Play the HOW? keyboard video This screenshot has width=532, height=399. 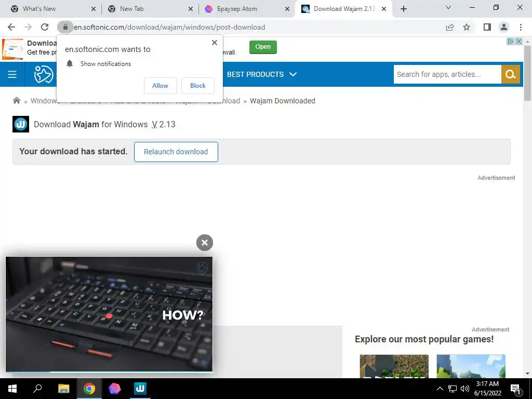(109, 314)
